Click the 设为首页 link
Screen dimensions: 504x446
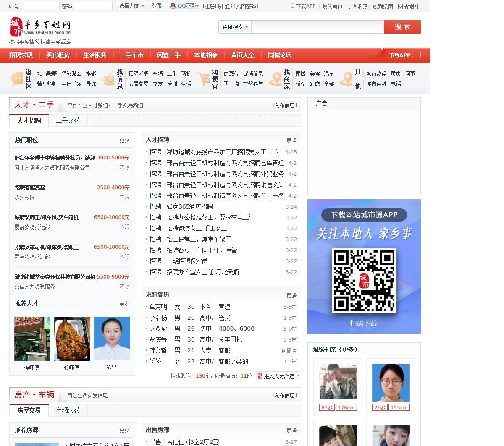[x=332, y=6]
